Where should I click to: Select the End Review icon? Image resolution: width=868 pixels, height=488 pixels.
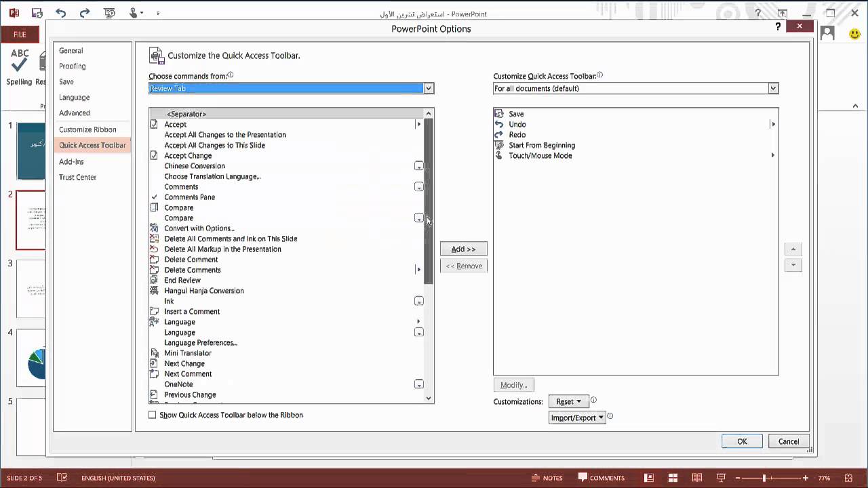click(x=154, y=280)
